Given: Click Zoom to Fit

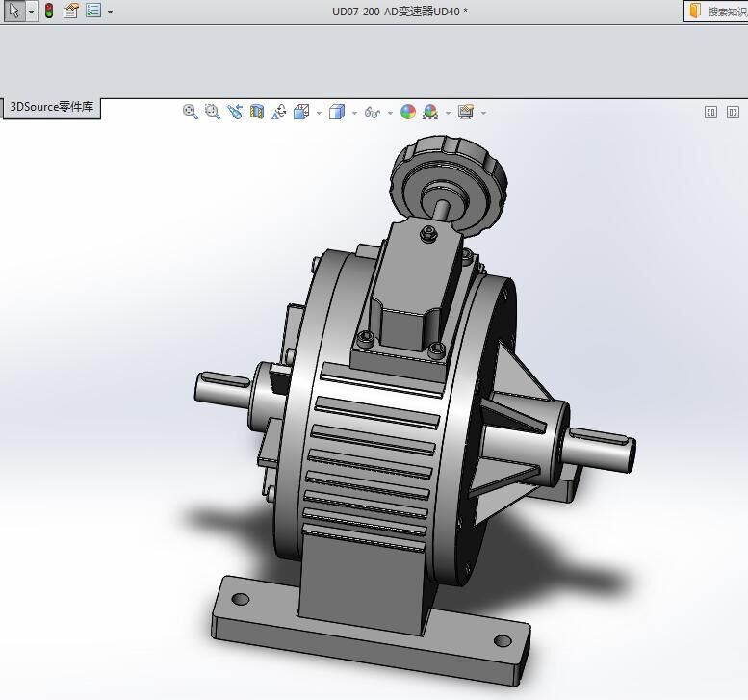Looking at the screenshot, I should pyautogui.click(x=190, y=112).
